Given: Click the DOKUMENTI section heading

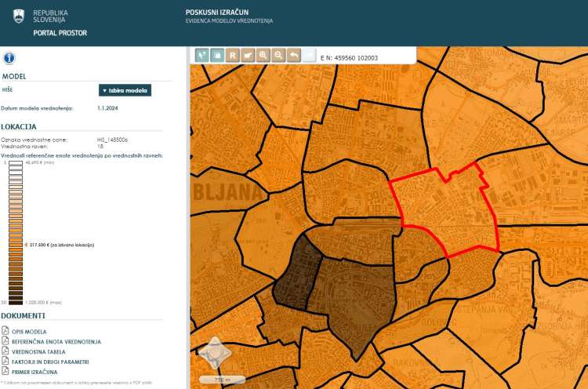Looking at the screenshot, I should [x=24, y=316].
